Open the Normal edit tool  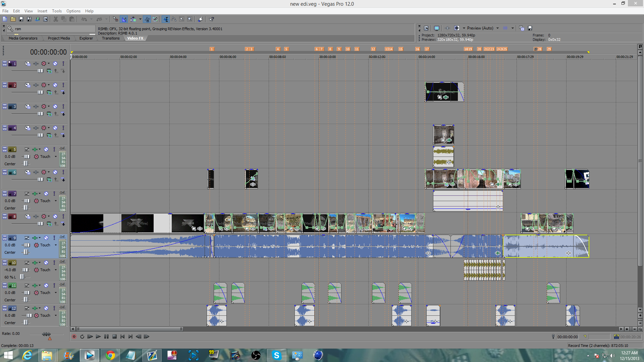pos(166,19)
